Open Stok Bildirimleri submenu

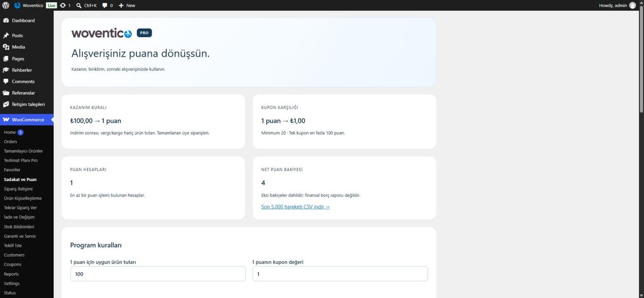pos(19,227)
